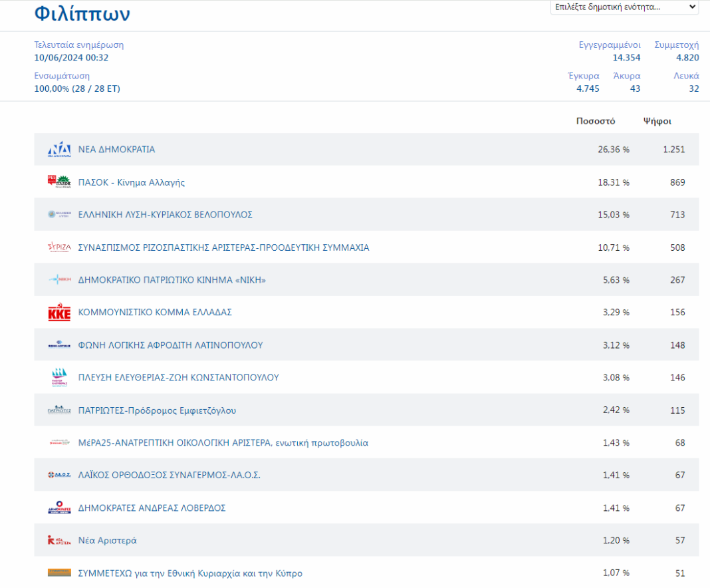Click the Δημοκράτες party logo icon
Screen dimensions: 710x588
coord(59,508)
